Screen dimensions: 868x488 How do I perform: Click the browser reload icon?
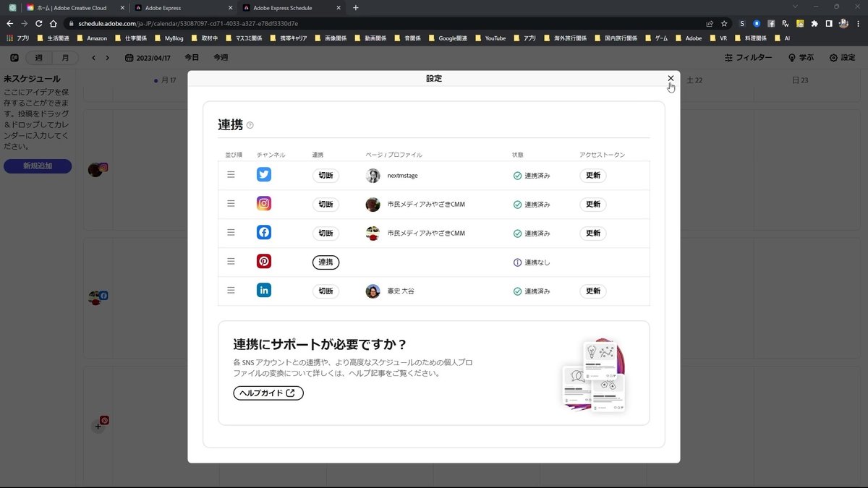click(x=38, y=23)
